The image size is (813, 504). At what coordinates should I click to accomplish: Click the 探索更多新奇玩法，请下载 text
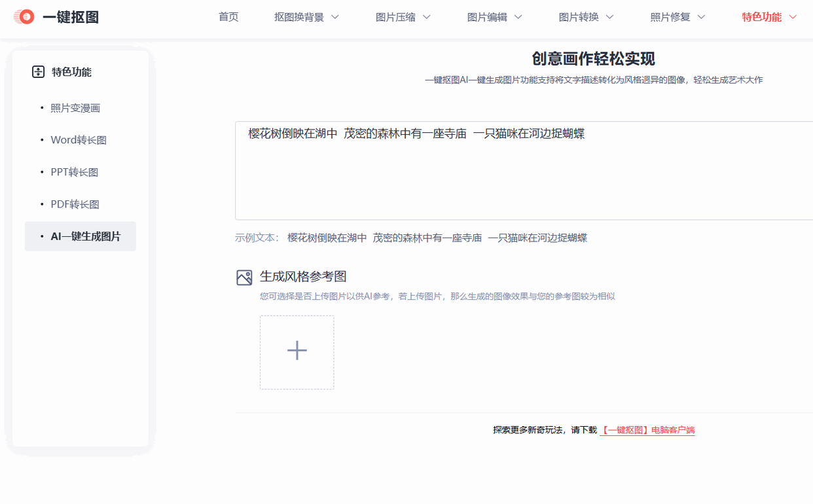click(545, 430)
